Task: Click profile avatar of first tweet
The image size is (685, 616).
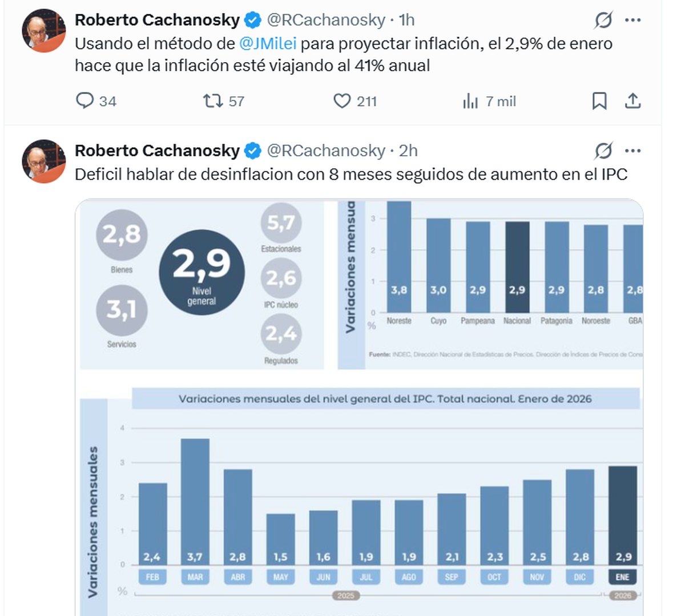Action: (x=44, y=31)
